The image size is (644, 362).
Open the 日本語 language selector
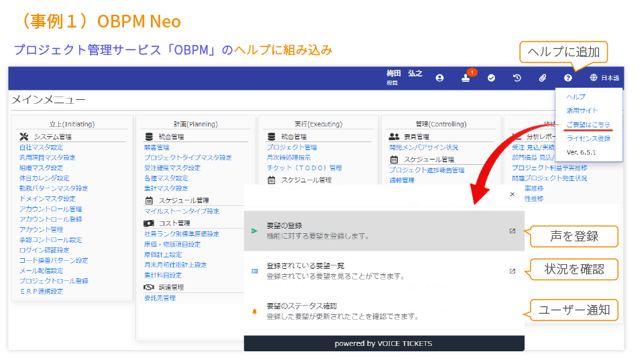[604, 78]
